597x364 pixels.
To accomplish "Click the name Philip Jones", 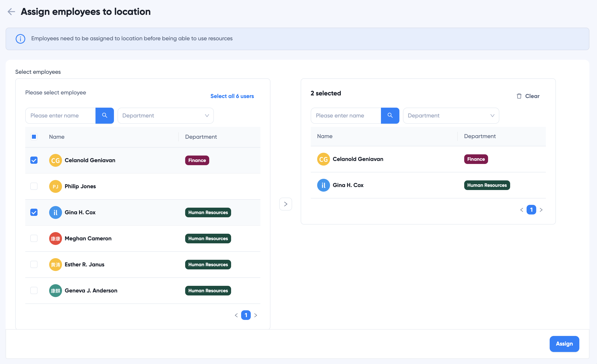I will 80,186.
